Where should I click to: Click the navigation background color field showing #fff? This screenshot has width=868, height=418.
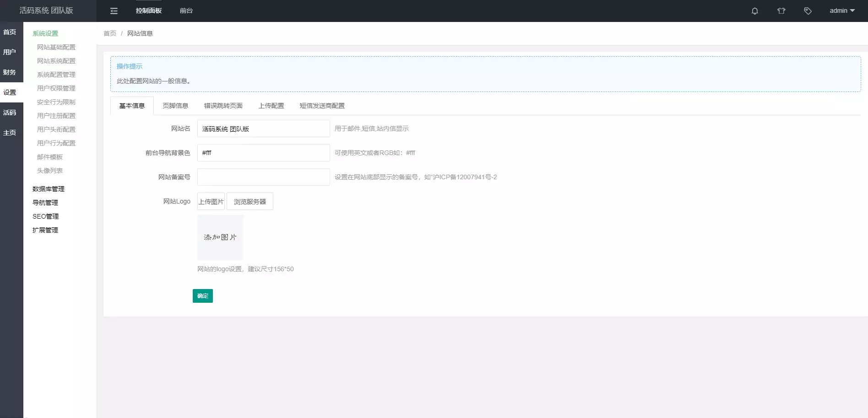[263, 153]
